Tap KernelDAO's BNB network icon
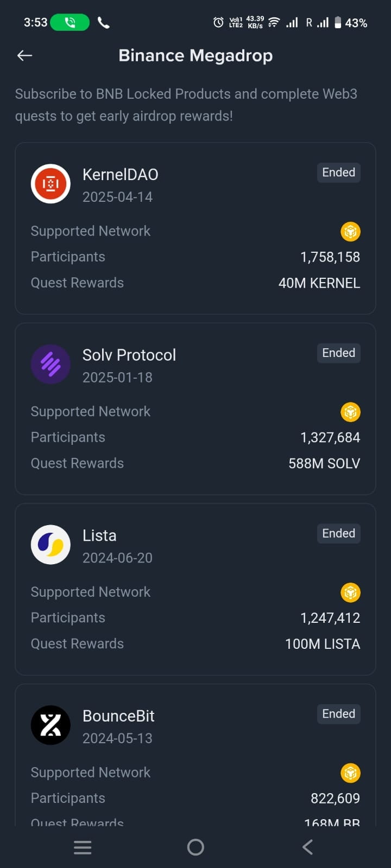 point(350,232)
